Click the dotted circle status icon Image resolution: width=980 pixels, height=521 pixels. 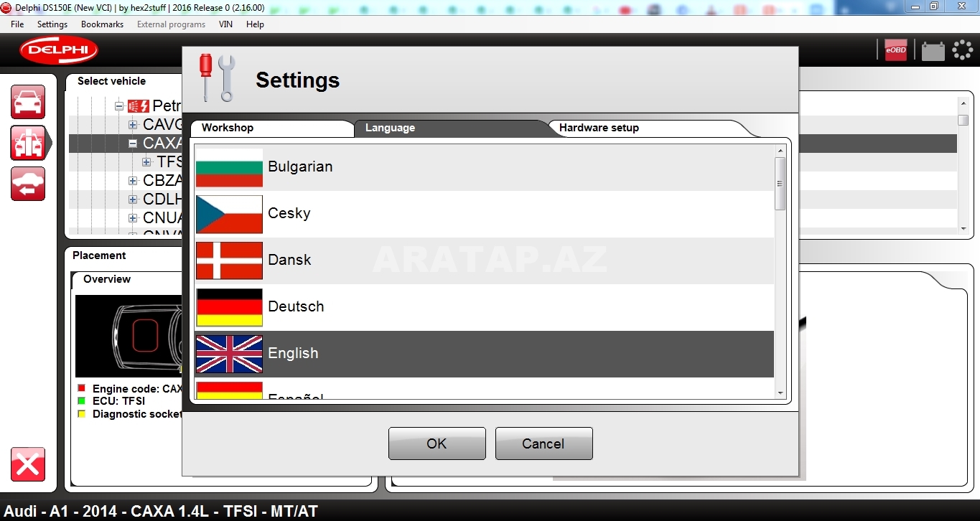(962, 50)
